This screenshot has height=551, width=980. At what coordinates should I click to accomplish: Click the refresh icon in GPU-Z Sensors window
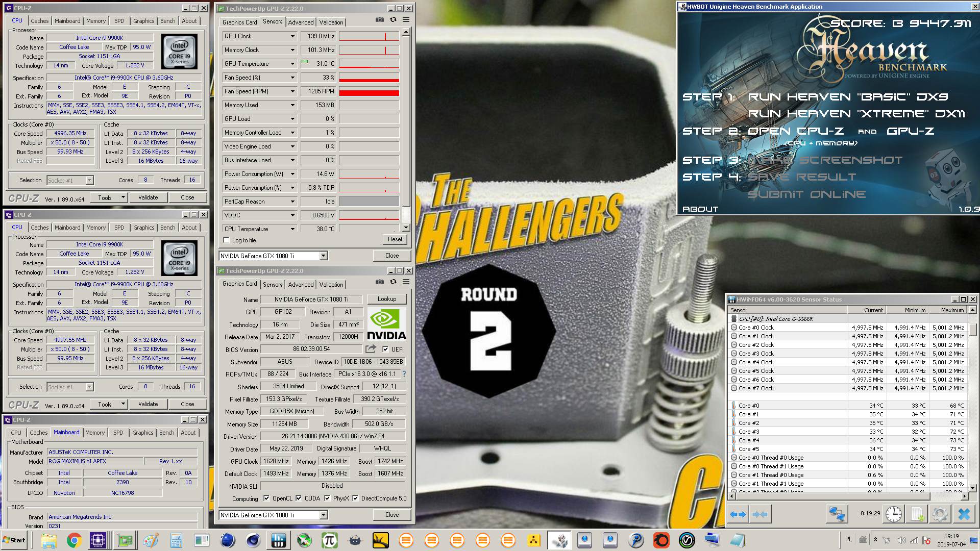point(393,20)
